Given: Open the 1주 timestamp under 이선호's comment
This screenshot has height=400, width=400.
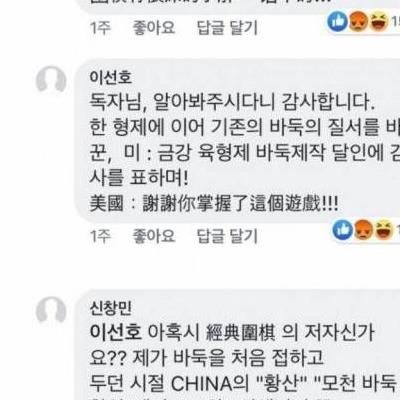Looking at the screenshot, I should point(100,236).
